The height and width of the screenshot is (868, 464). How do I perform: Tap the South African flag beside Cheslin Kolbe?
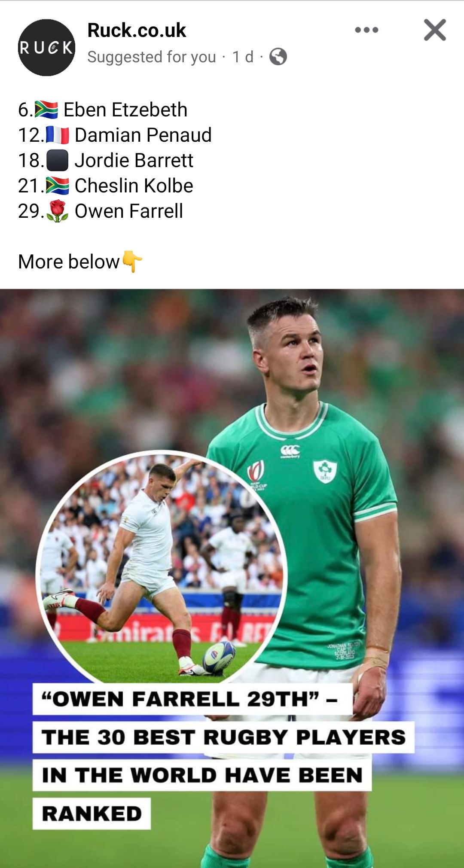[57, 186]
